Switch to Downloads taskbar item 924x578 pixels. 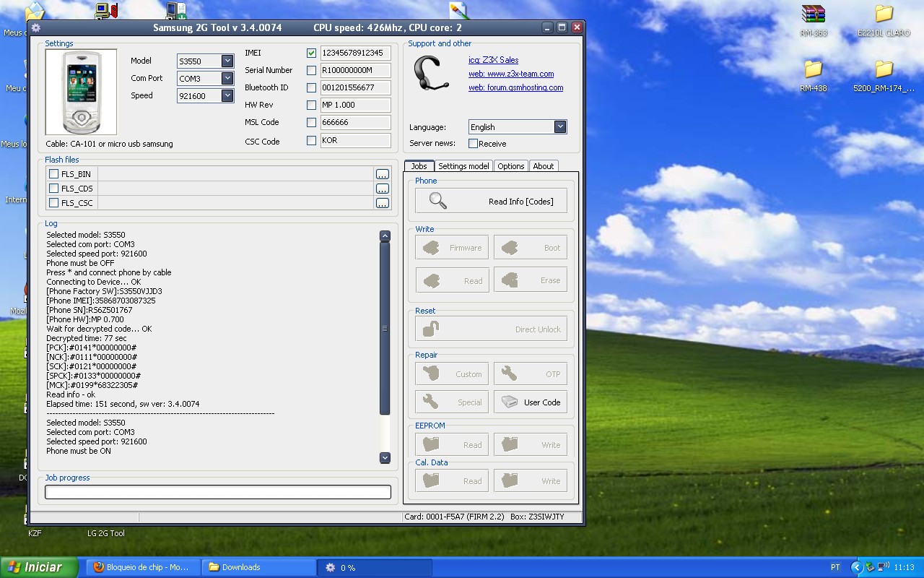click(258, 567)
